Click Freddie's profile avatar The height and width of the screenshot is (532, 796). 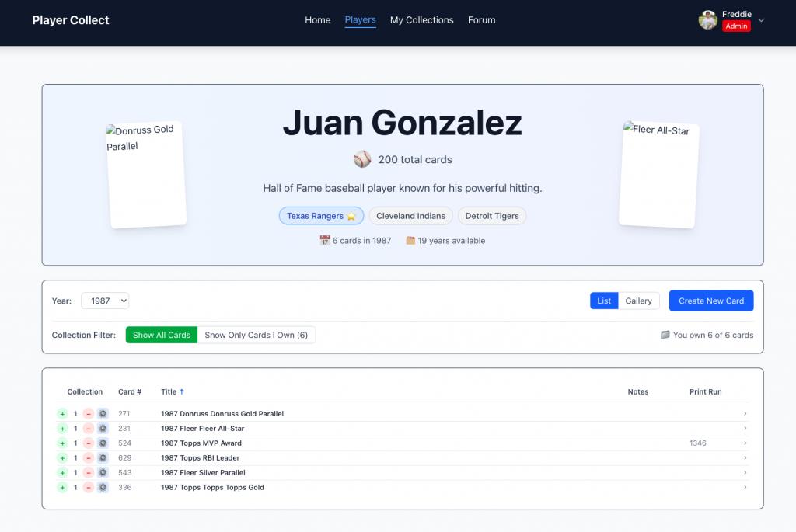point(707,20)
